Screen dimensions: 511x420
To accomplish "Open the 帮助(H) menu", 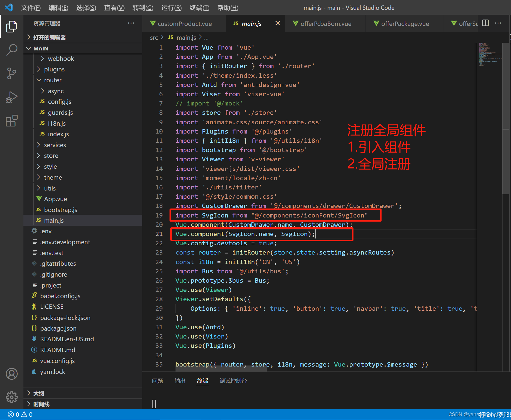I will click(x=228, y=8).
